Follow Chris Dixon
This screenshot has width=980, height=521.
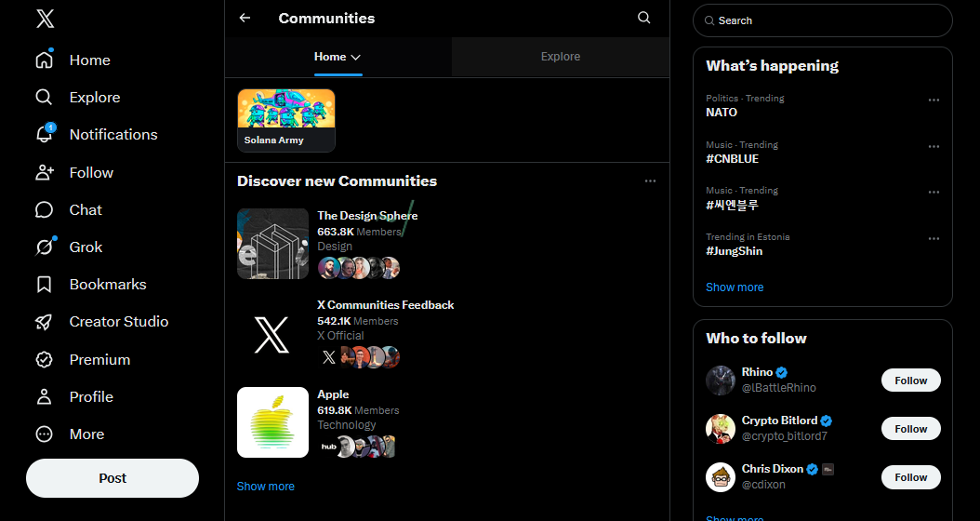pyautogui.click(x=910, y=477)
